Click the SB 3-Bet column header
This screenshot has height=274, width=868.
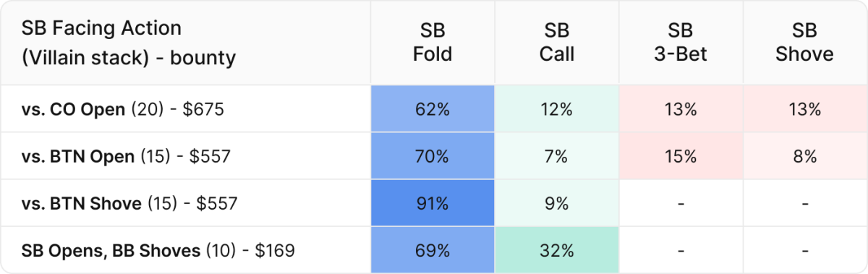(681, 43)
